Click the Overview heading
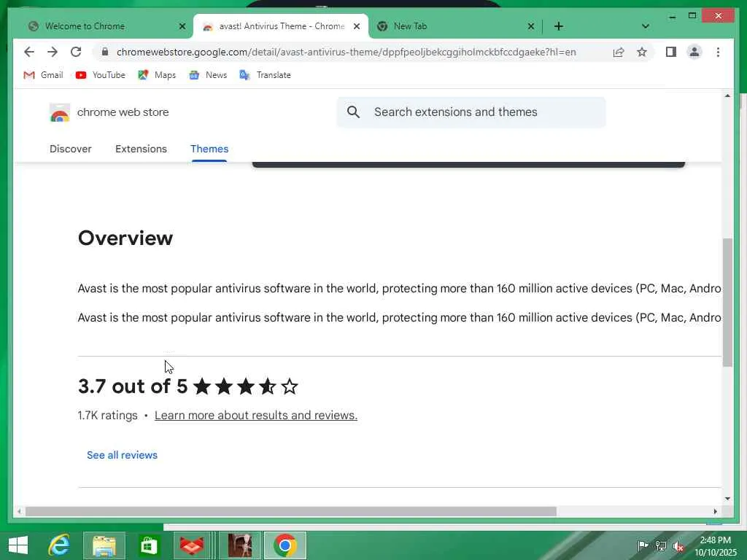This screenshot has height=560, width=747. pos(125,238)
